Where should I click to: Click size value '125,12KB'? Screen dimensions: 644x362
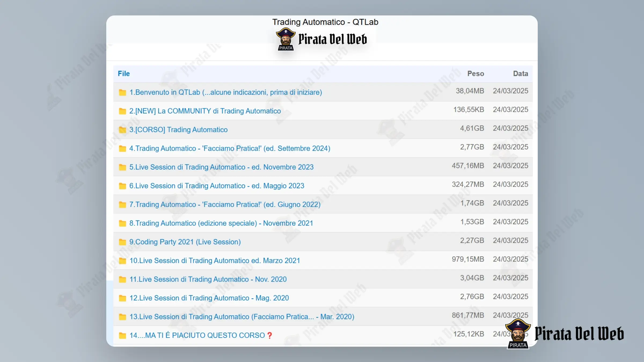coord(469,334)
